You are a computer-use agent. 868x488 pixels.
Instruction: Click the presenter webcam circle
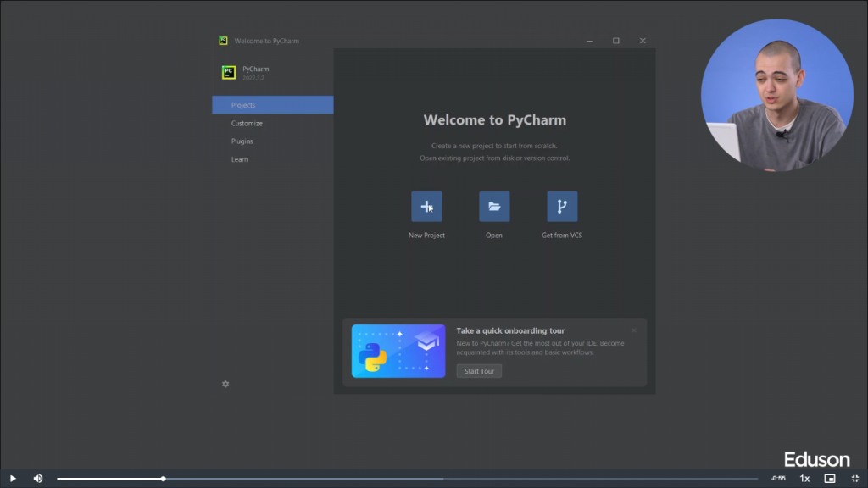[776, 95]
